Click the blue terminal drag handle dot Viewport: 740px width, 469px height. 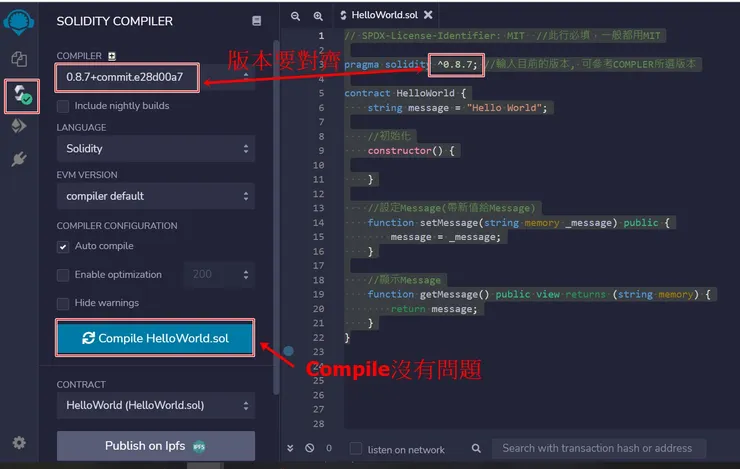288,351
